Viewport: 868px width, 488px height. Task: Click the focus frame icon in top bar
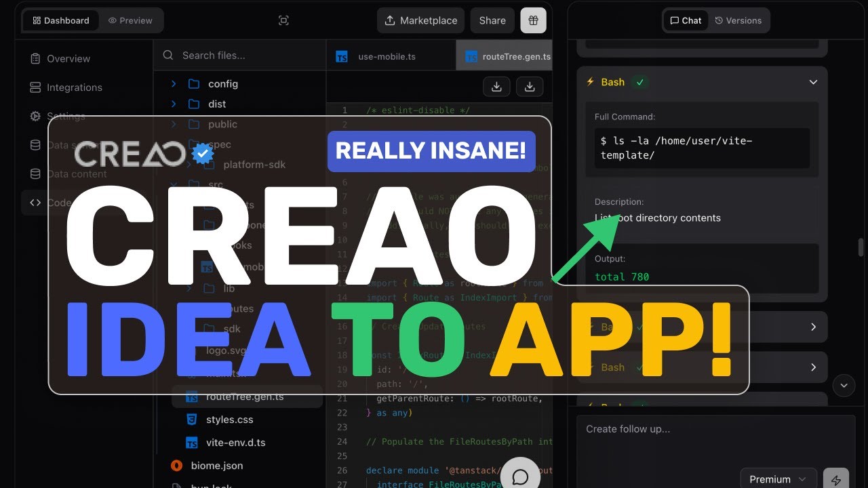[x=283, y=20]
